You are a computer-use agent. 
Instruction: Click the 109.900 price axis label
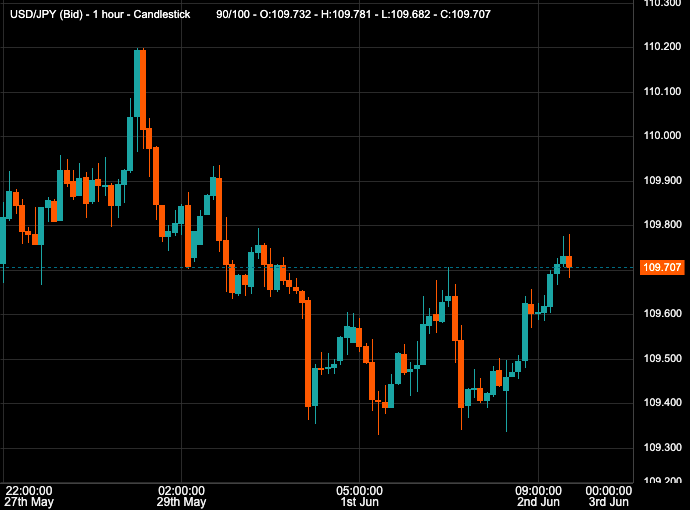[x=662, y=180]
